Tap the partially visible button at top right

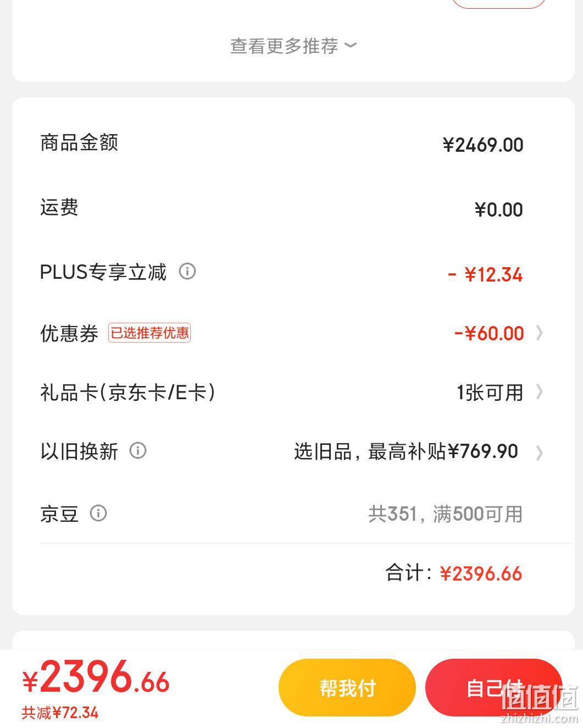point(499,4)
